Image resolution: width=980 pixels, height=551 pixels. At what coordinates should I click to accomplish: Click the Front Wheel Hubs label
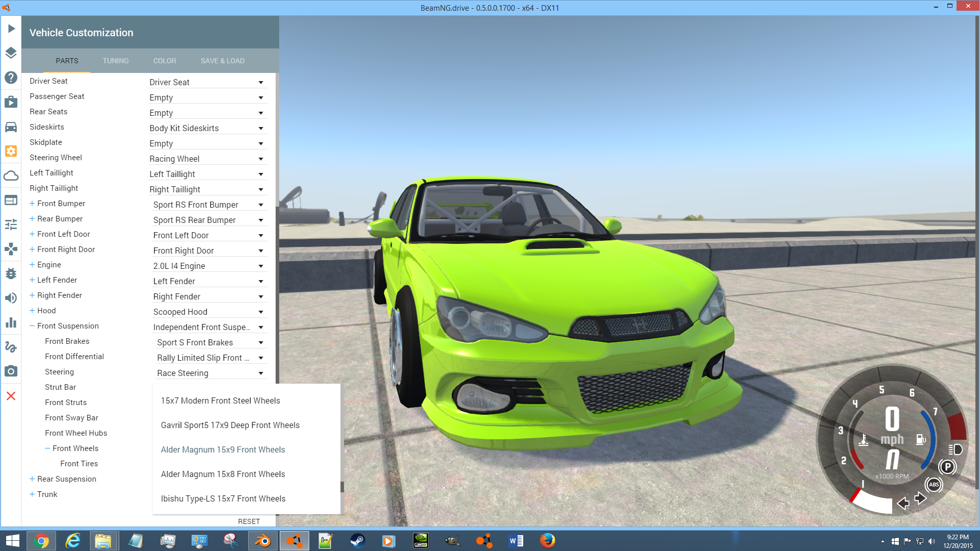tap(76, 433)
